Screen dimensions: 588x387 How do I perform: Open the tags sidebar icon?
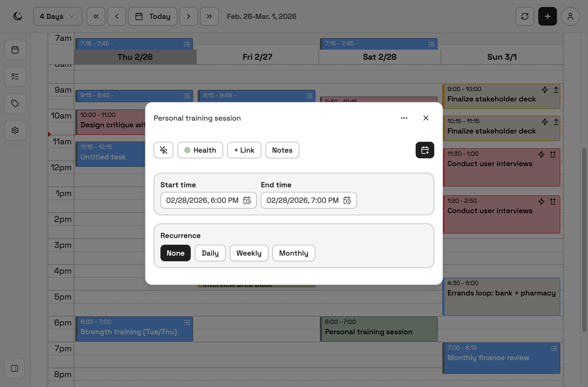click(x=15, y=103)
